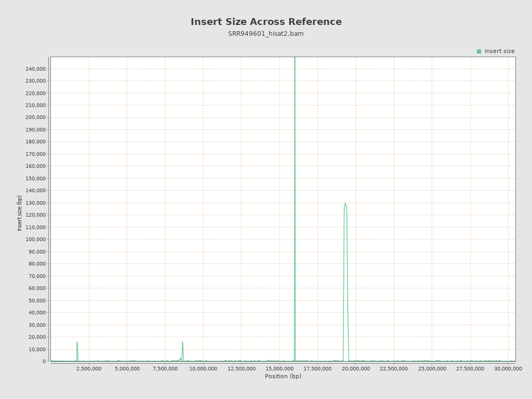Click the 10,000 y-axis tick label
The width and height of the screenshot is (532, 399).
point(37,349)
